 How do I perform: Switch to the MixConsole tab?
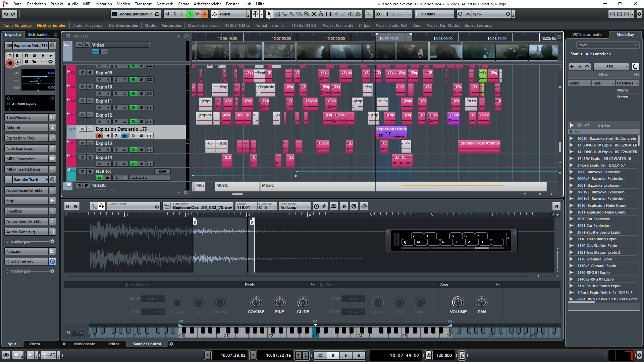85,344
